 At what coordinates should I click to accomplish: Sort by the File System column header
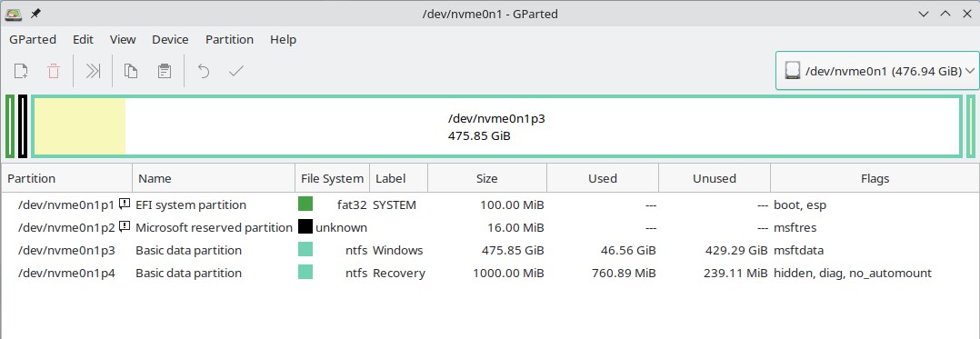332,178
